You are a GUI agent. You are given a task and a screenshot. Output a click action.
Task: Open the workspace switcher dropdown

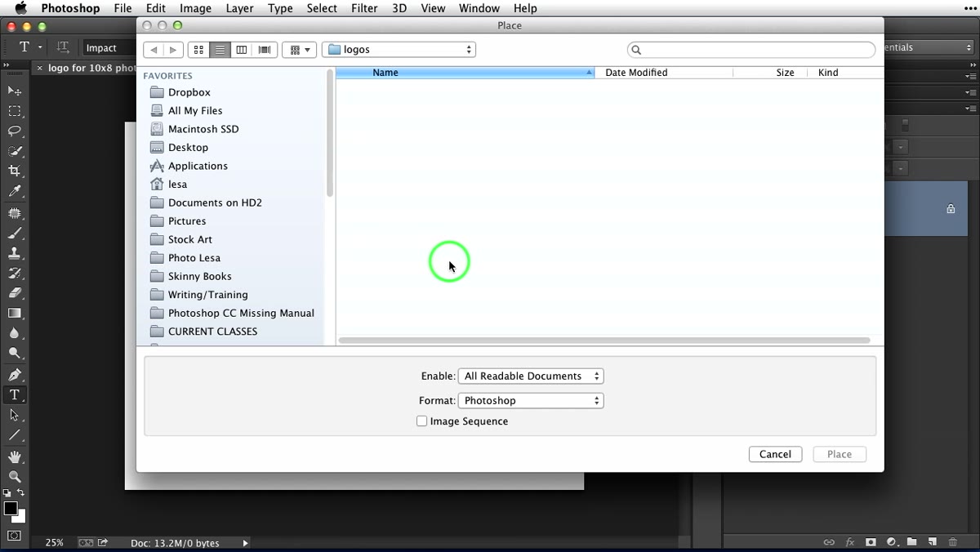tap(929, 47)
